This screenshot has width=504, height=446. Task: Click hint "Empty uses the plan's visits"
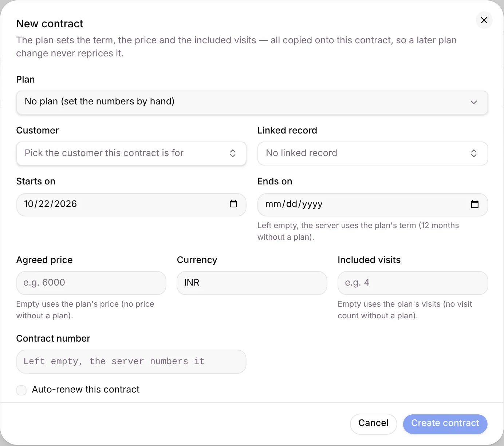point(405,310)
